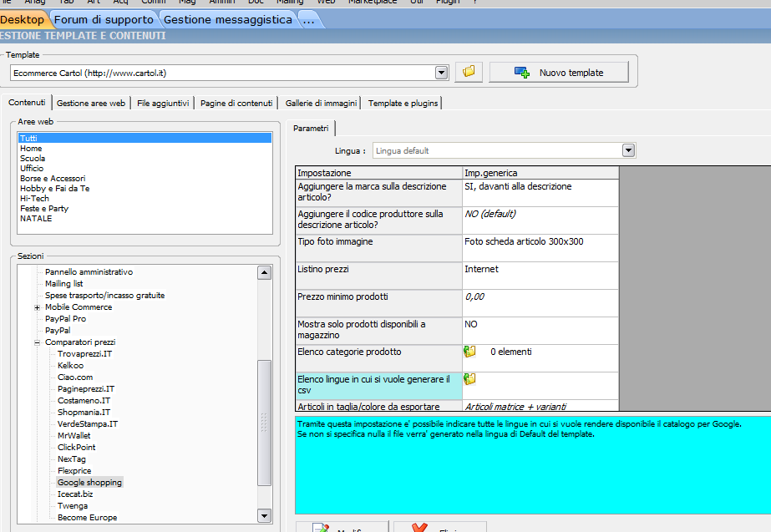Viewport: 771px width, 532px height.
Task: Select Become Europe tree item
Action: (87, 518)
